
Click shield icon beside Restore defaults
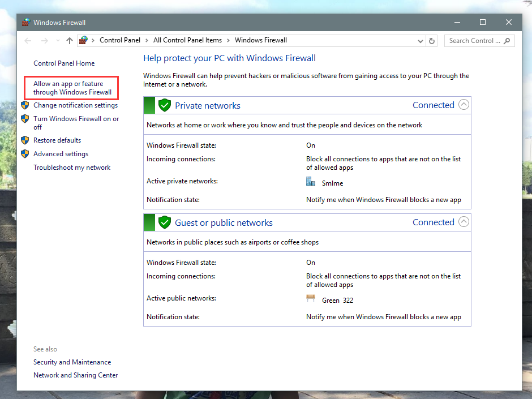click(x=25, y=140)
